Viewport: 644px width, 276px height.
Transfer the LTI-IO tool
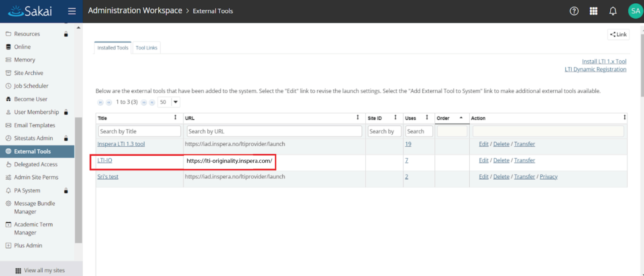(524, 160)
